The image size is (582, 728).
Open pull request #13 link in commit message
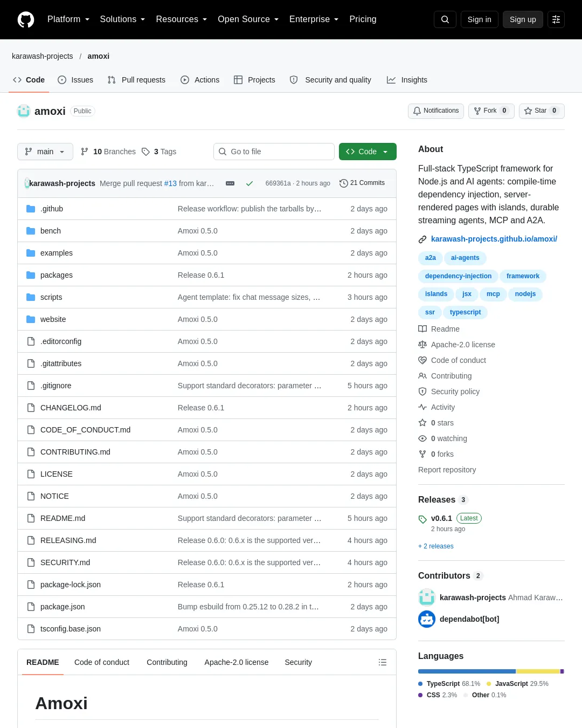[170, 183]
